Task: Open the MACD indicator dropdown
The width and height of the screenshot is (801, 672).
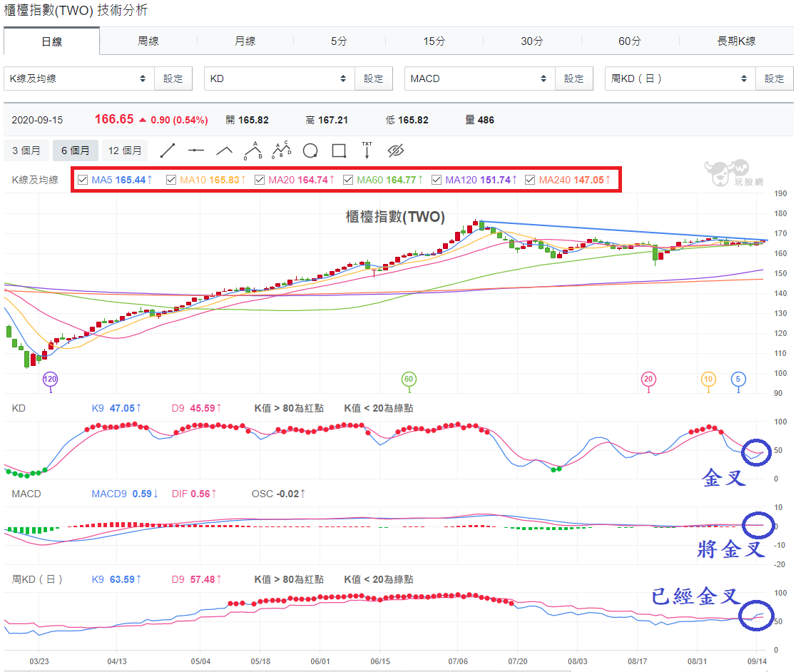Action: (480, 78)
